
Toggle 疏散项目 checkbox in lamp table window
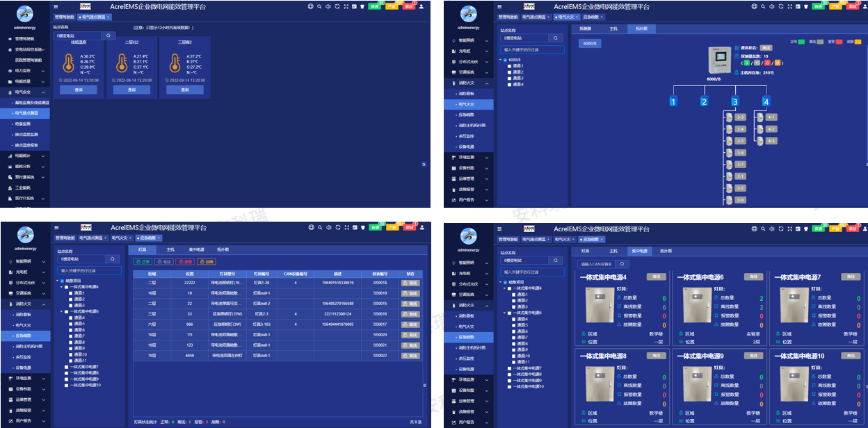[x=63, y=281]
